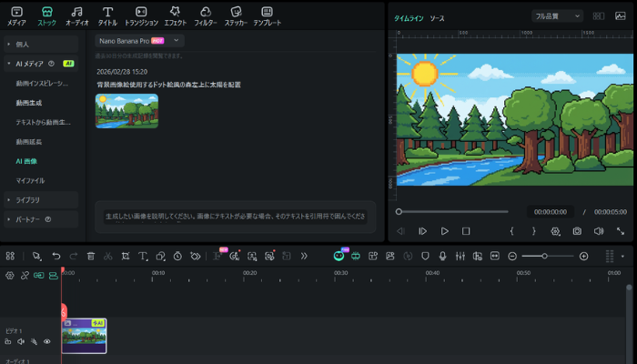Mute the Video 1 track audio
637x364 pixels.
point(21,342)
